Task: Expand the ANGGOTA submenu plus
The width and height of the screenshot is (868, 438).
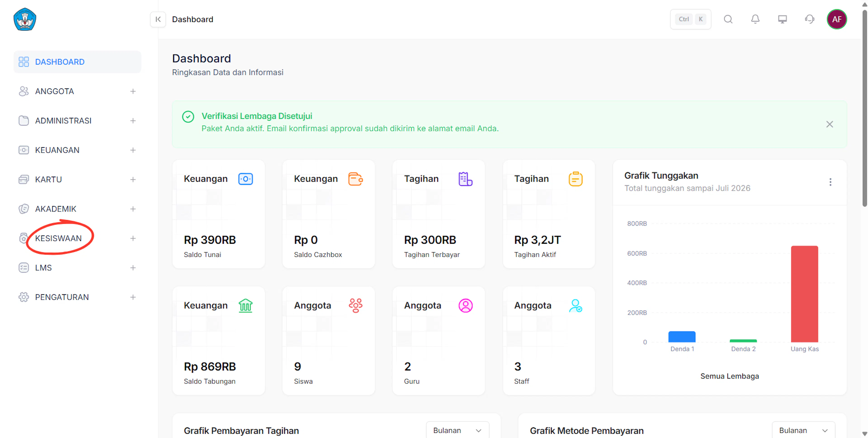Action: point(133,91)
